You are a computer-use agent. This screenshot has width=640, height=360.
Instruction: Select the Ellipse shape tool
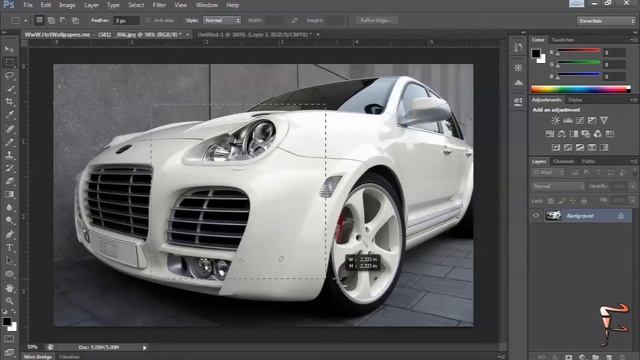click(x=9, y=274)
